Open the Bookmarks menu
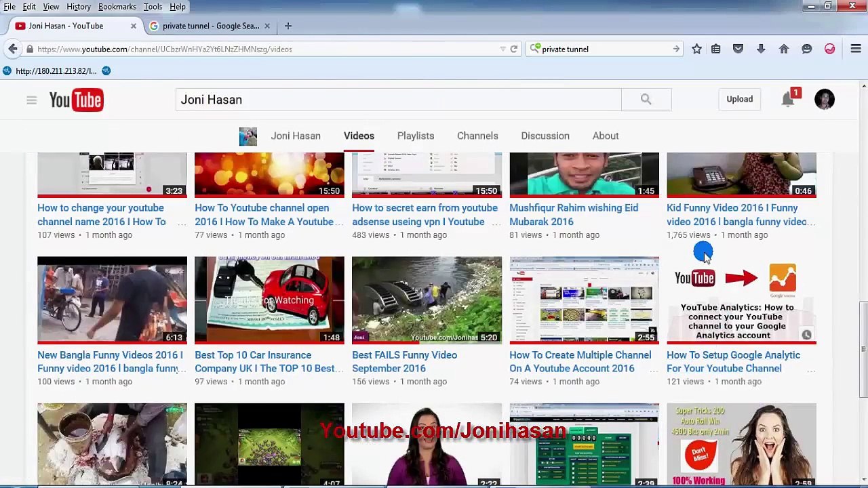Image resolution: width=868 pixels, height=488 pixels. pyautogui.click(x=117, y=7)
